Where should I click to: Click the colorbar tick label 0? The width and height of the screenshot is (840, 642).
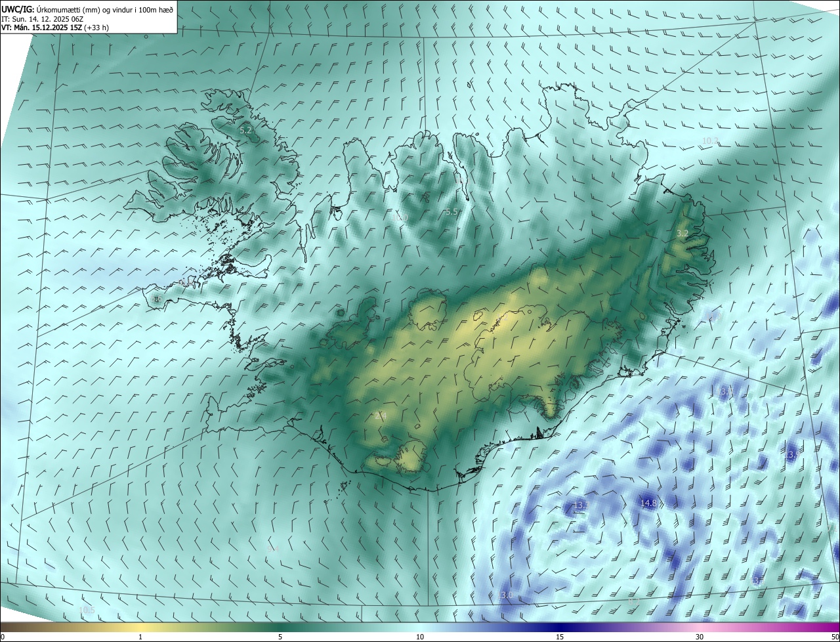coord(3,637)
